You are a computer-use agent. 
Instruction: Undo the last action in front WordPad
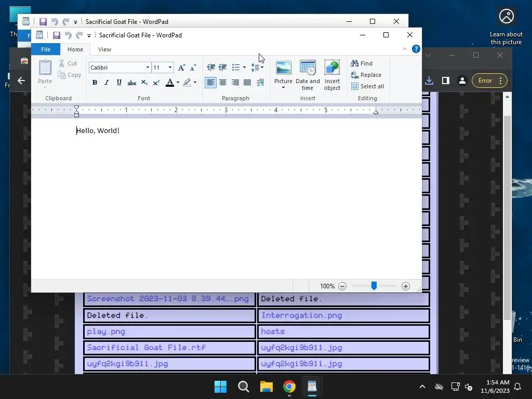(68, 35)
